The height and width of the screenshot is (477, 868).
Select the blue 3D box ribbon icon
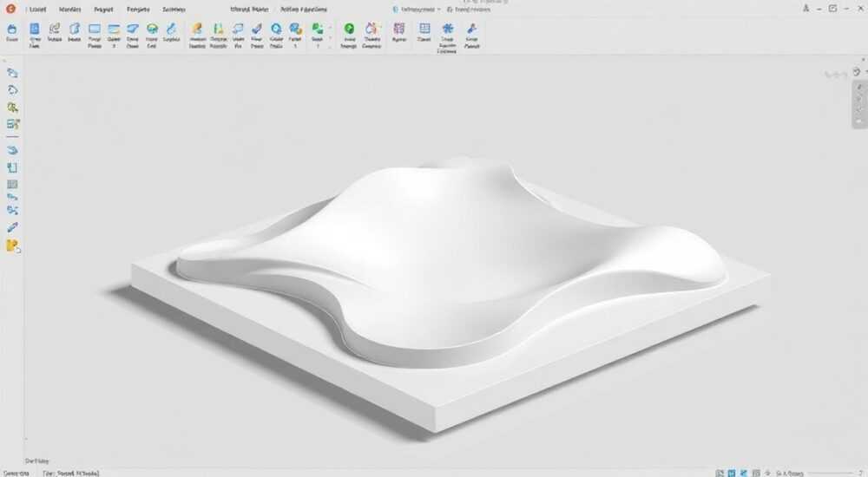click(74, 29)
